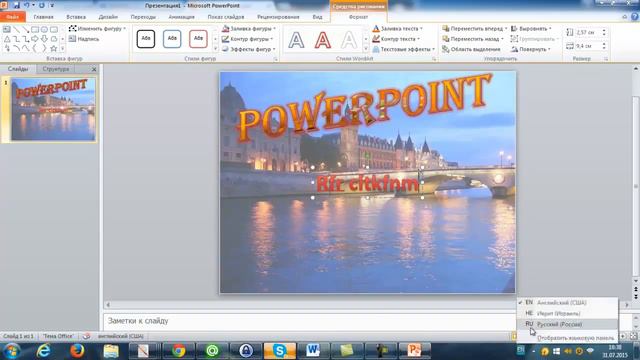Viewport: 640px width, 360px height.
Task: Click the PowerPoint help question mark icon
Action: (634, 17)
